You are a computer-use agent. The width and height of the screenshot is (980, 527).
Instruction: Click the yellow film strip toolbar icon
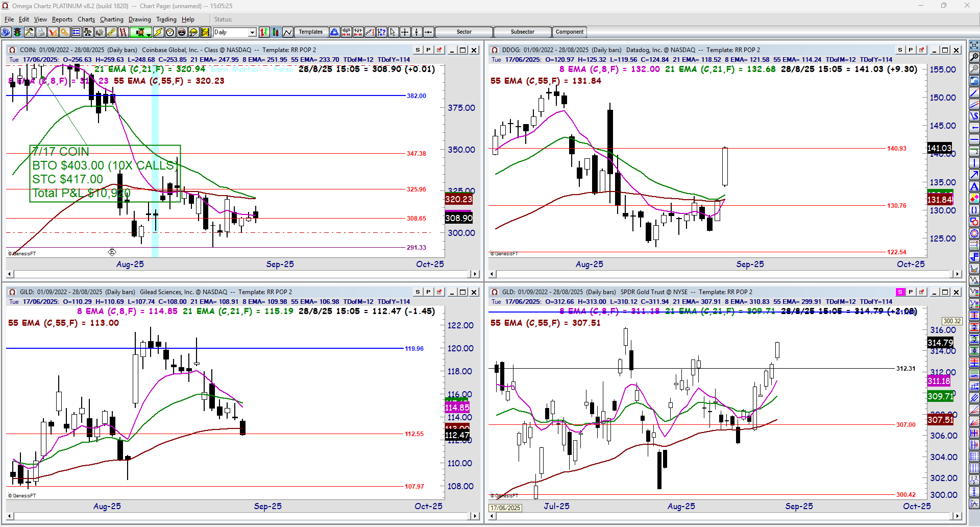(x=205, y=32)
